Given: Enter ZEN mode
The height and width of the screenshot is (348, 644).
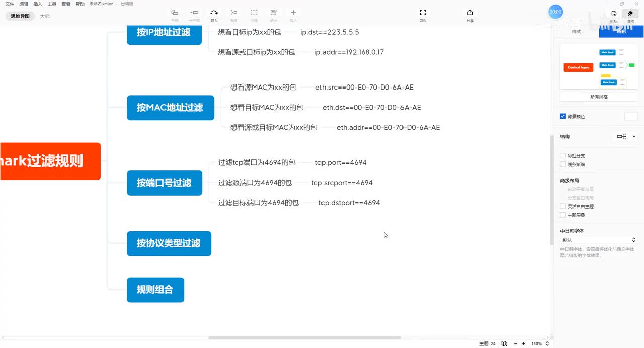Looking at the screenshot, I should click(x=423, y=13).
